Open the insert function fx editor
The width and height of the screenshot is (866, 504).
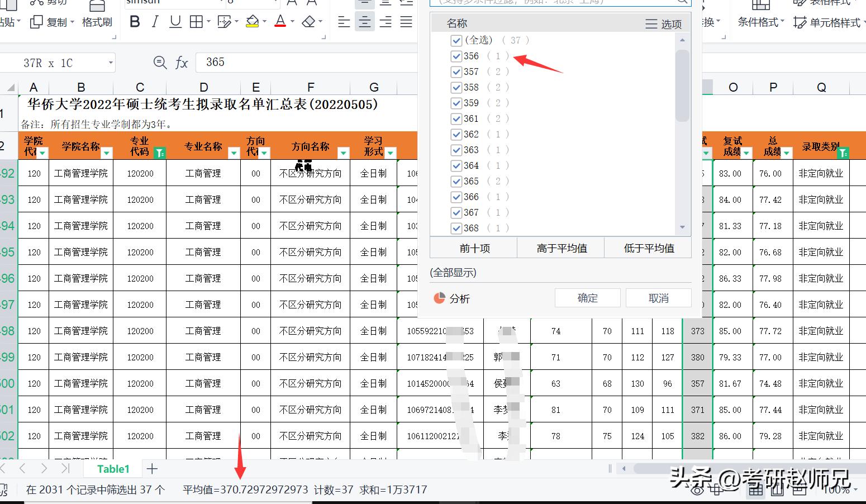182,63
